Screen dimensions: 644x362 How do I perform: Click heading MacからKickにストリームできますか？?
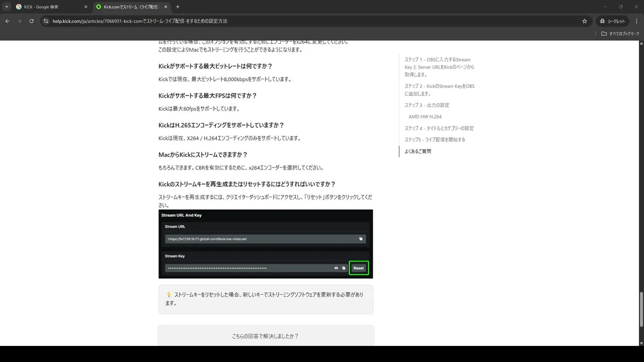[x=203, y=155]
